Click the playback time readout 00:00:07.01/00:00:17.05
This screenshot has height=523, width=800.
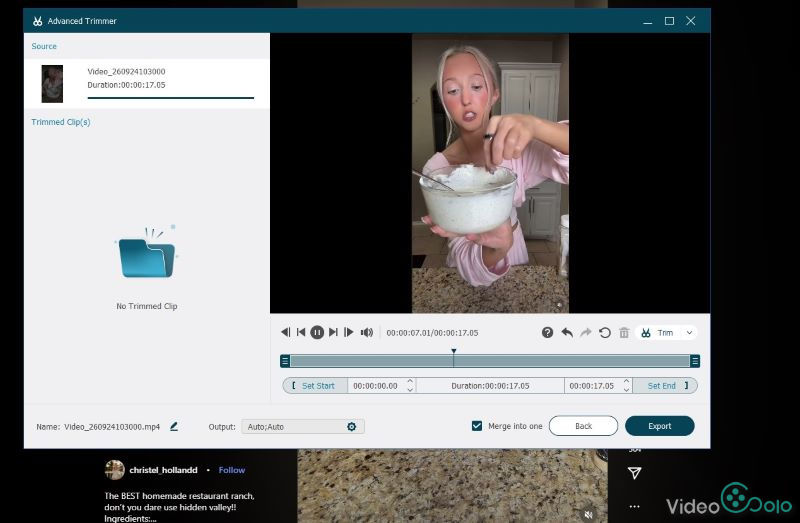[432, 333]
